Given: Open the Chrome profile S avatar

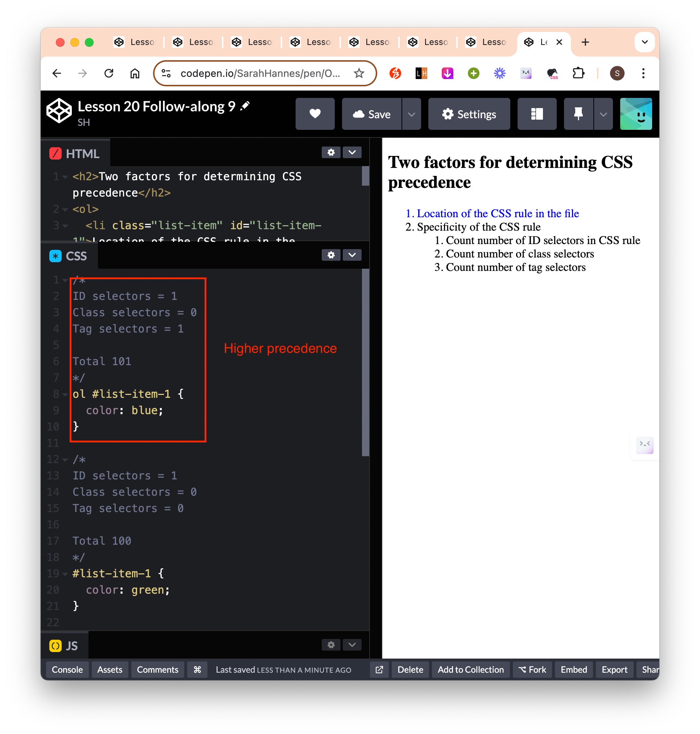Looking at the screenshot, I should point(617,74).
